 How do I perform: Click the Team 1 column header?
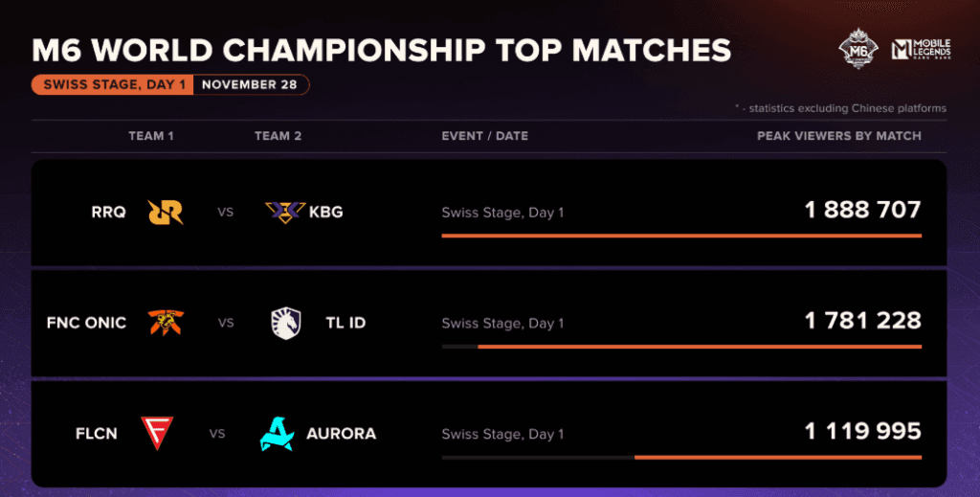click(151, 136)
